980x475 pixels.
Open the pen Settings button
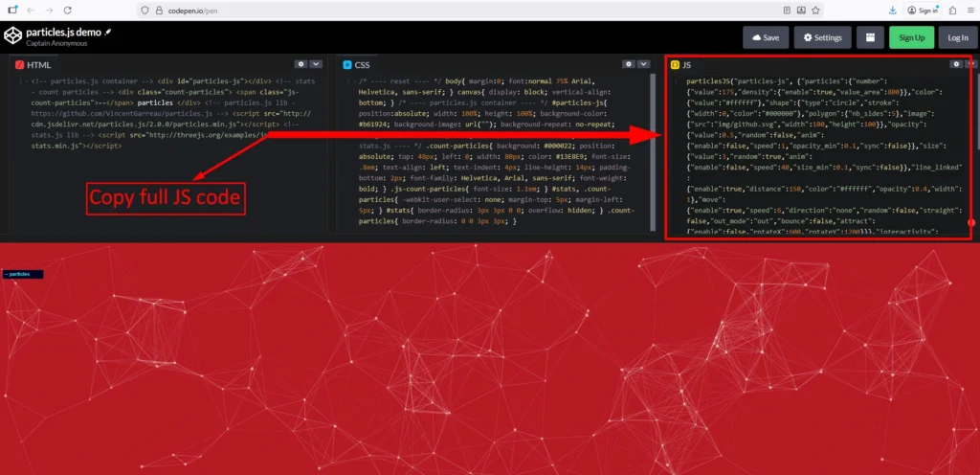pos(822,37)
